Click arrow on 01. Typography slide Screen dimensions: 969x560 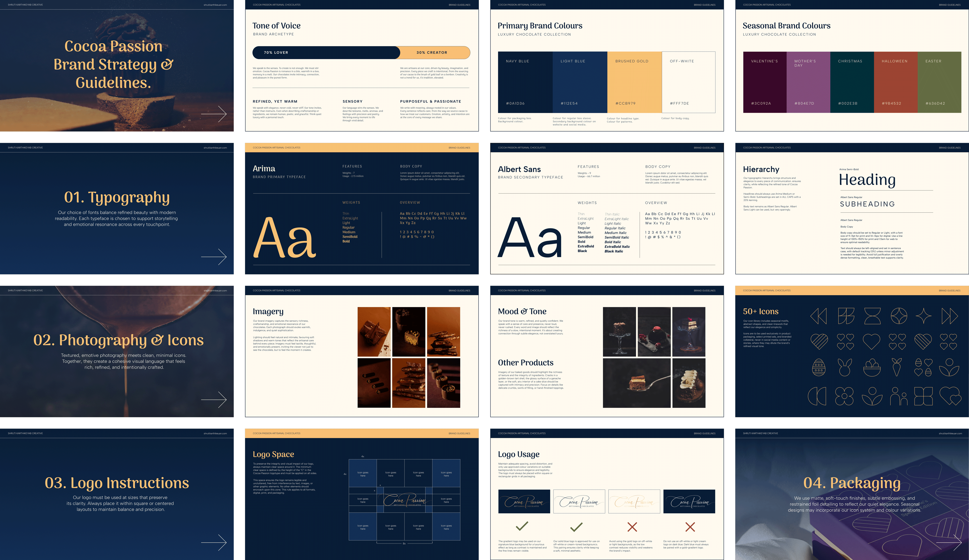pyautogui.click(x=214, y=257)
